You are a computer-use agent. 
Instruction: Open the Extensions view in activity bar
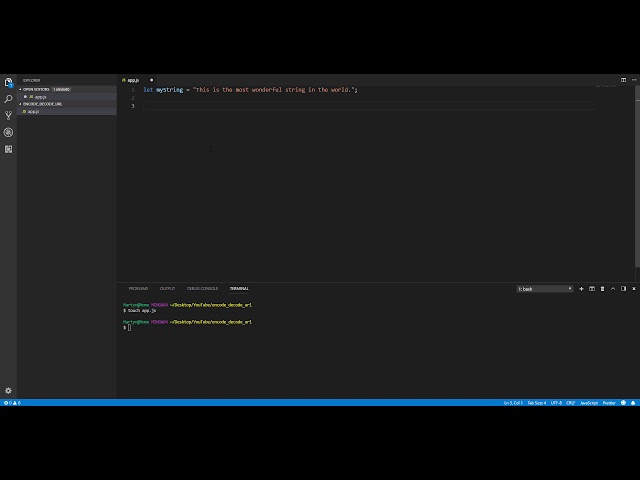click(8, 149)
